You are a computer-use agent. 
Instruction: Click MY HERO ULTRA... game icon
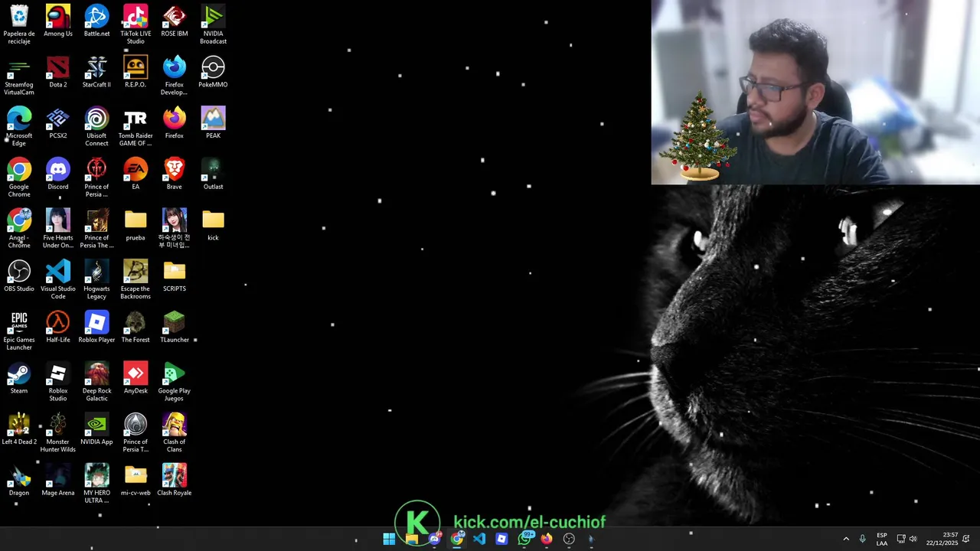pyautogui.click(x=96, y=484)
